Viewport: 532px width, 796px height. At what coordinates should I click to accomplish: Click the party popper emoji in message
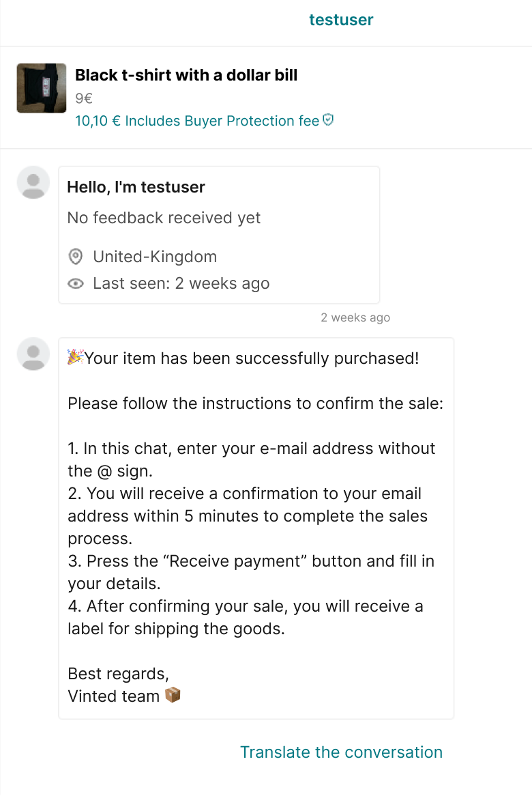coord(75,357)
